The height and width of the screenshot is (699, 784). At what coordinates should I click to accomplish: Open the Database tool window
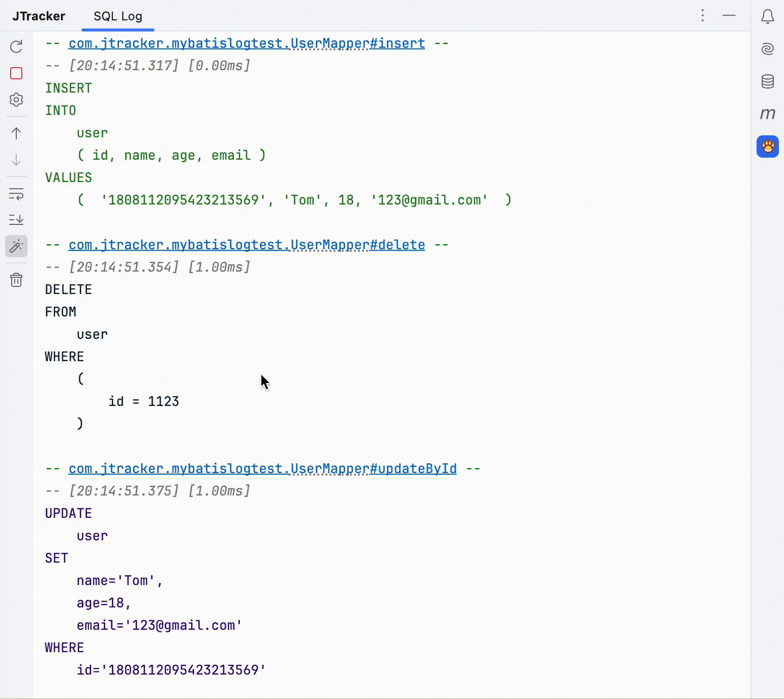767,81
